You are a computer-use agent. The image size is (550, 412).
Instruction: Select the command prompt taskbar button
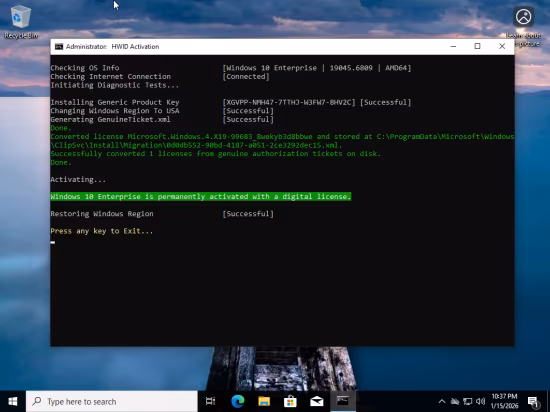(x=343, y=401)
